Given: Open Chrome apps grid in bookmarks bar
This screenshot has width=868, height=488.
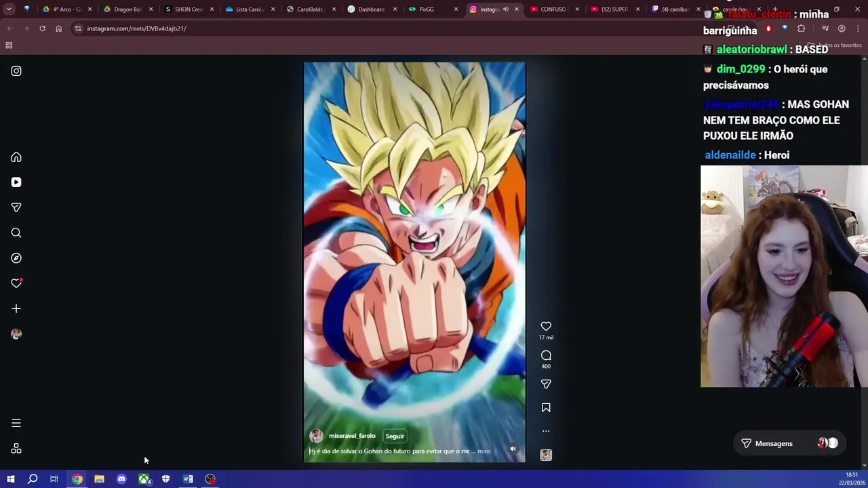Looking at the screenshot, I should click(9, 45).
